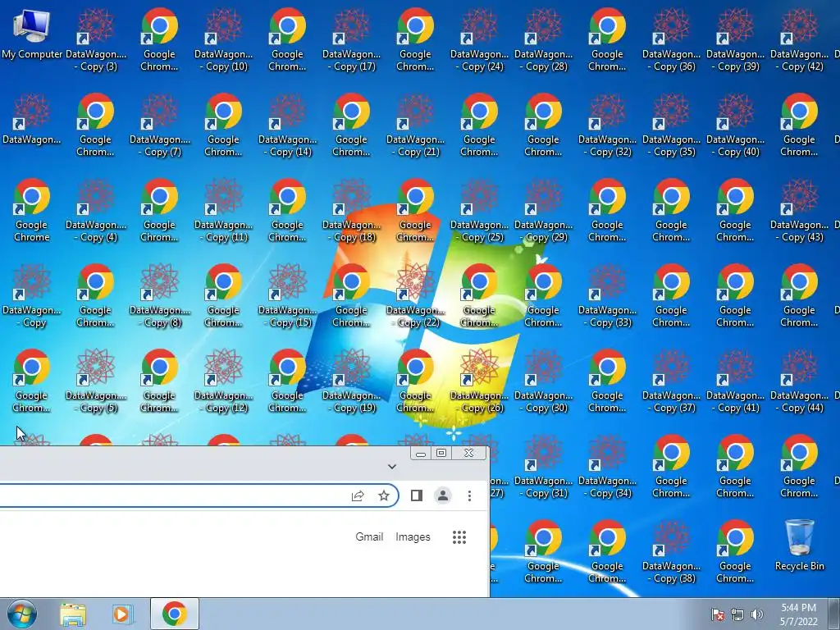Select DataWagon - Copy (5) shortcut

pos(95,381)
